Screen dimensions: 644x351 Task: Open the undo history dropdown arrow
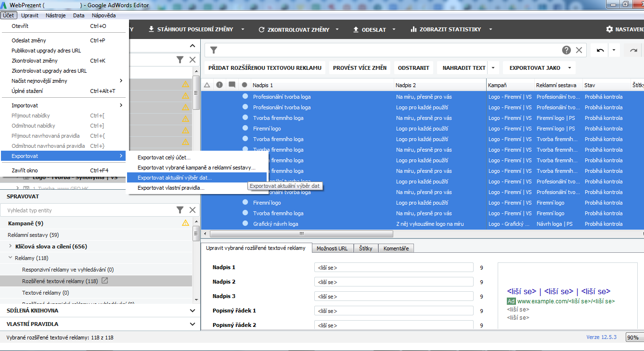point(614,50)
